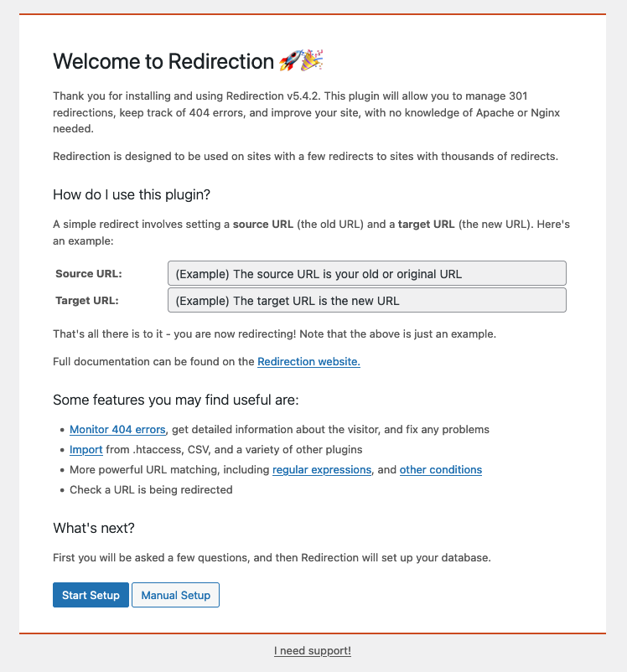Viewport: 627px width, 672px height.
Task: Click the Source URL label
Action: point(89,273)
